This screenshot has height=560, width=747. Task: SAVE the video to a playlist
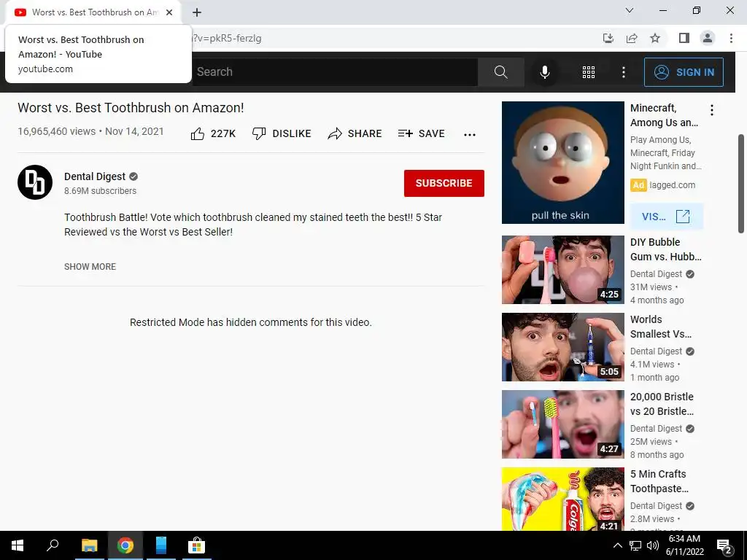click(422, 134)
